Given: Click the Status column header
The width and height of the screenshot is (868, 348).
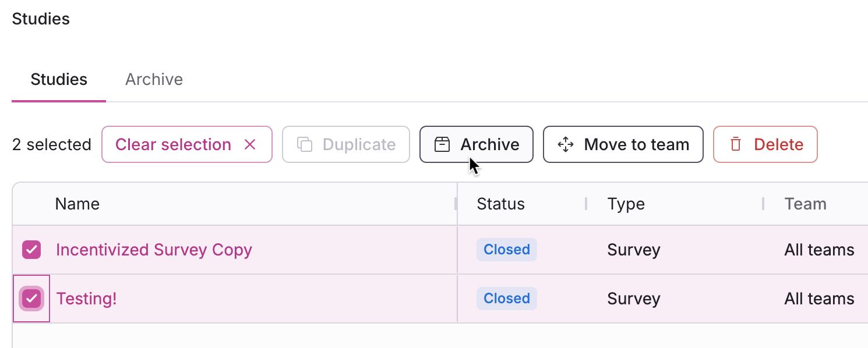Looking at the screenshot, I should point(500,204).
